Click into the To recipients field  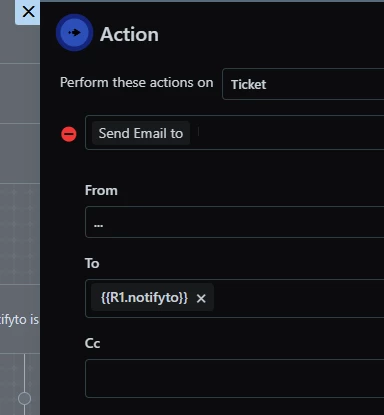coord(298,298)
